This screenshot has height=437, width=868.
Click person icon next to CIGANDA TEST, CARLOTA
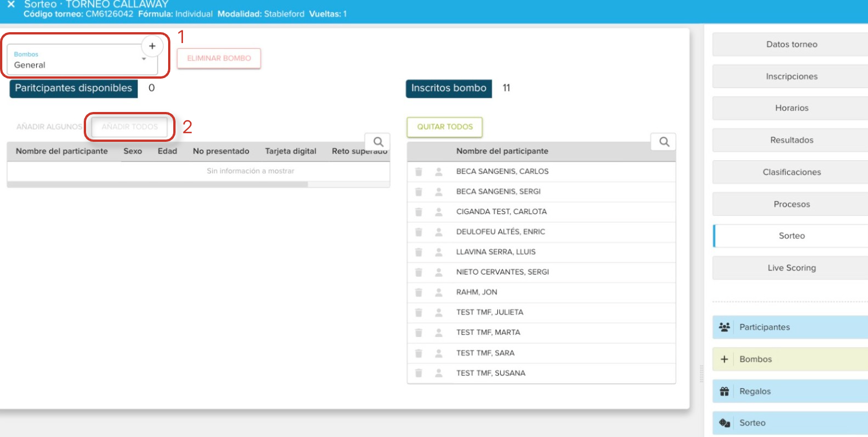click(x=439, y=212)
